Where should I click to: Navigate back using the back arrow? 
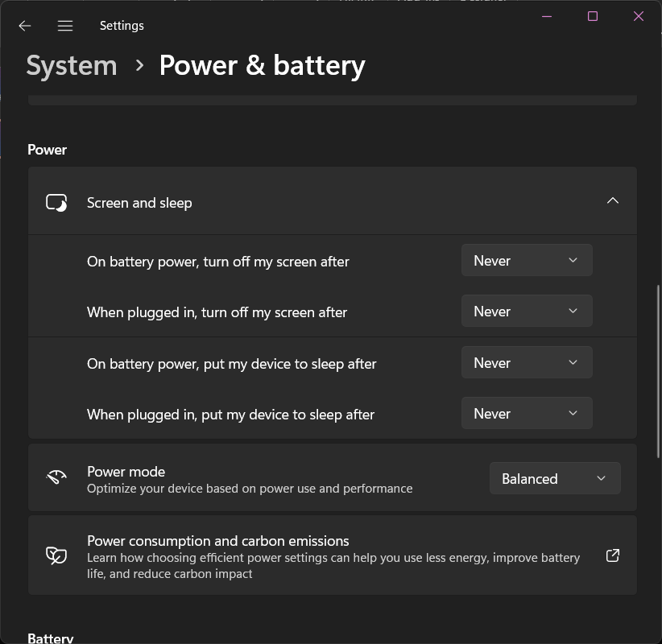pyautogui.click(x=24, y=25)
